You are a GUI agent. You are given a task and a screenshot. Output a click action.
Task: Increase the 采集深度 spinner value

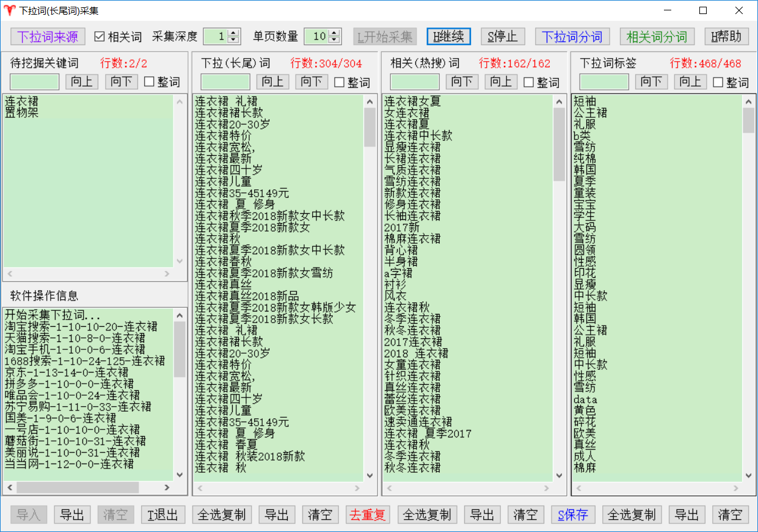[233, 33]
